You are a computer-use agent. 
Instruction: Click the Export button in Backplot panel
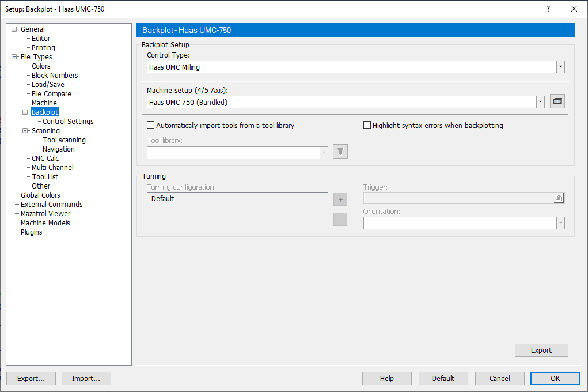coord(541,350)
